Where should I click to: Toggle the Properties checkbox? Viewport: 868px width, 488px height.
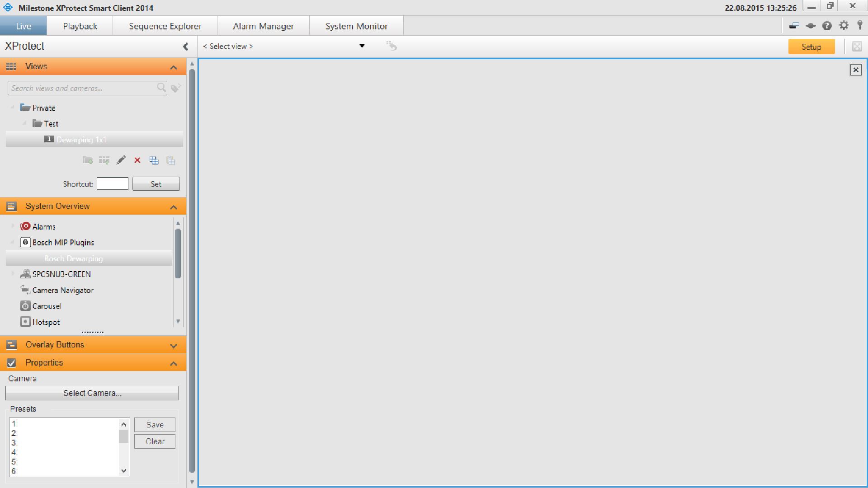tap(11, 363)
